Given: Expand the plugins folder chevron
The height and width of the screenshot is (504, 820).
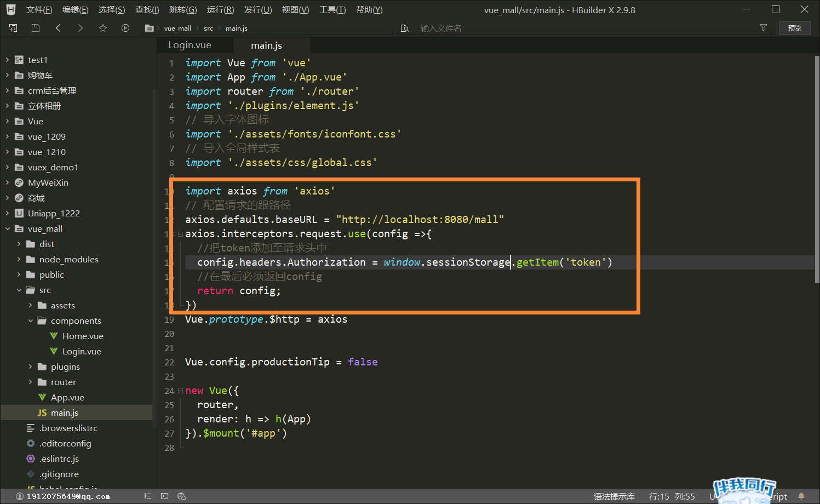Looking at the screenshot, I should (x=30, y=366).
